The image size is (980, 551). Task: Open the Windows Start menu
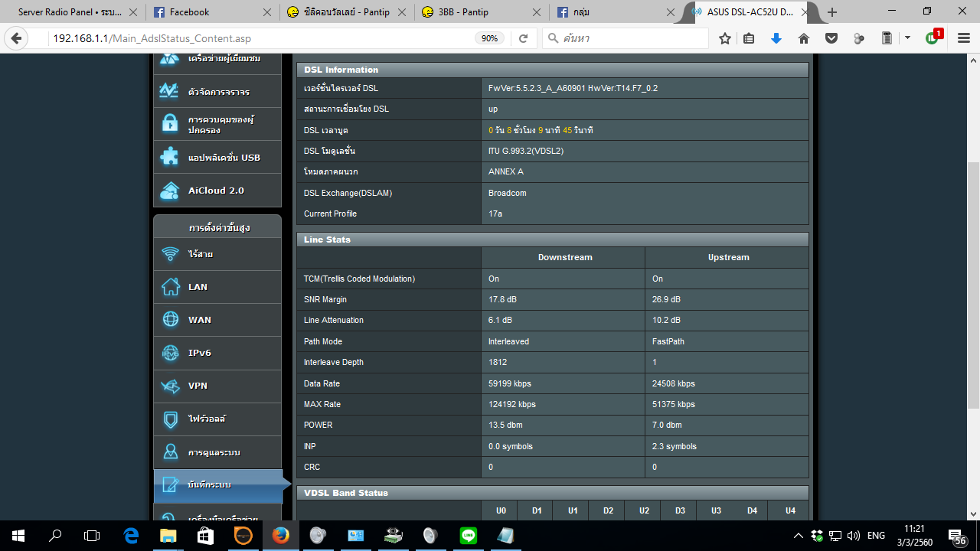pyautogui.click(x=18, y=536)
